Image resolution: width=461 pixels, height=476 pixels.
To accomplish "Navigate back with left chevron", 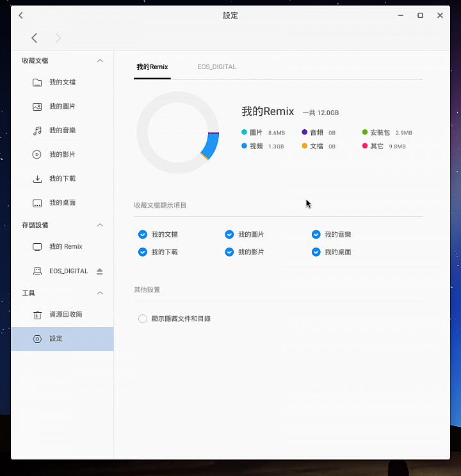I will (35, 38).
